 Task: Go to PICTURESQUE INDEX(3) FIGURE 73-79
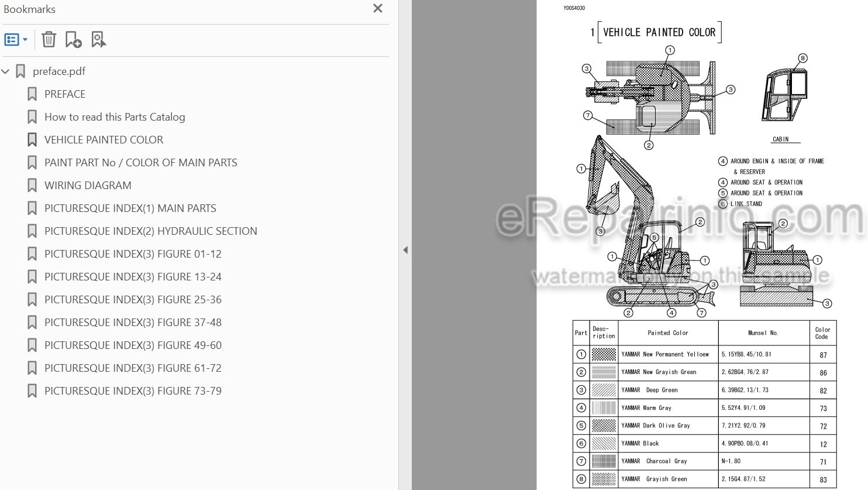pos(133,391)
